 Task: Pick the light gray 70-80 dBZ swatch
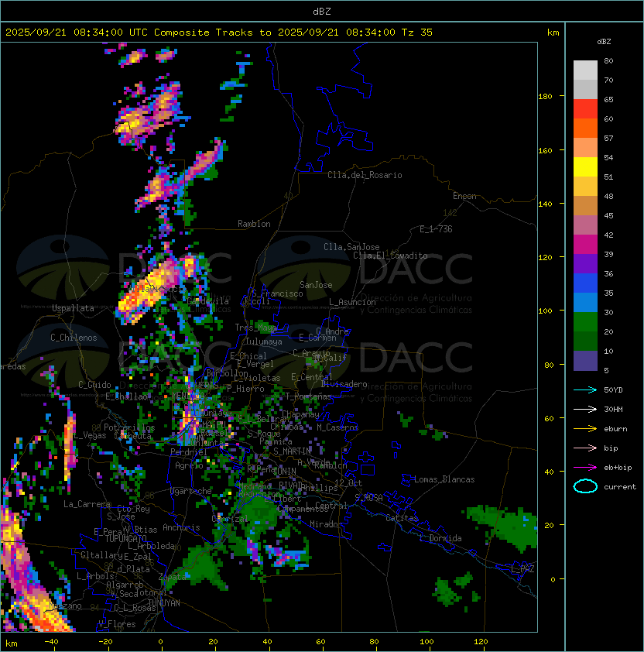(x=585, y=70)
